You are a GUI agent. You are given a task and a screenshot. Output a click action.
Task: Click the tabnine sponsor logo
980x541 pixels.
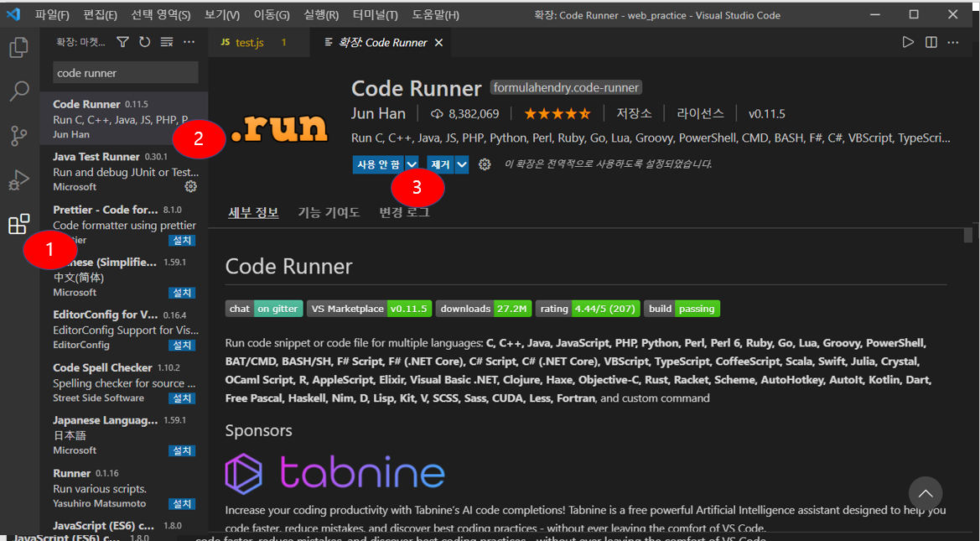pyautogui.click(x=335, y=471)
